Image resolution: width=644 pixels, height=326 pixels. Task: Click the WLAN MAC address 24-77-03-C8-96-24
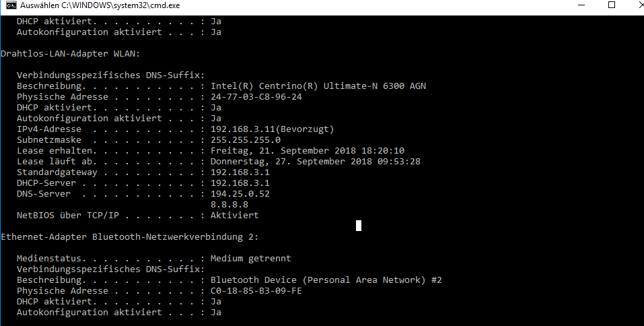(256, 97)
